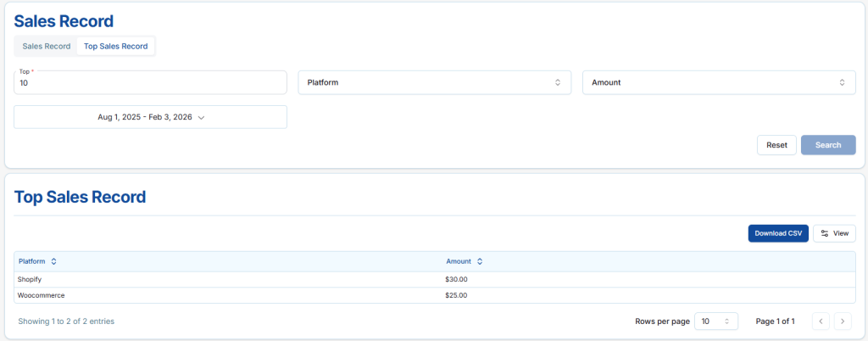Focus the Top number input field
This screenshot has width=868, height=341.
(x=150, y=84)
